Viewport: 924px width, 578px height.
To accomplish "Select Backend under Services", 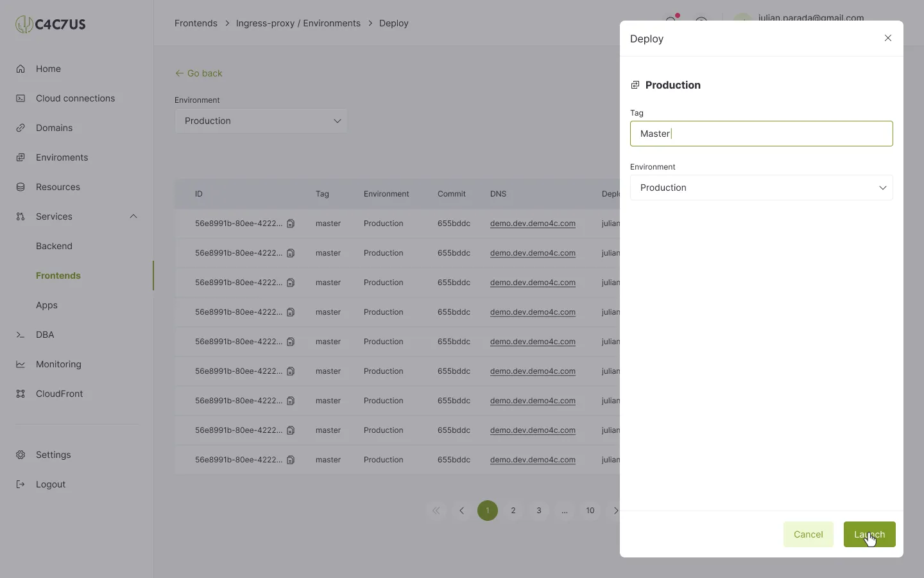I will [54, 246].
